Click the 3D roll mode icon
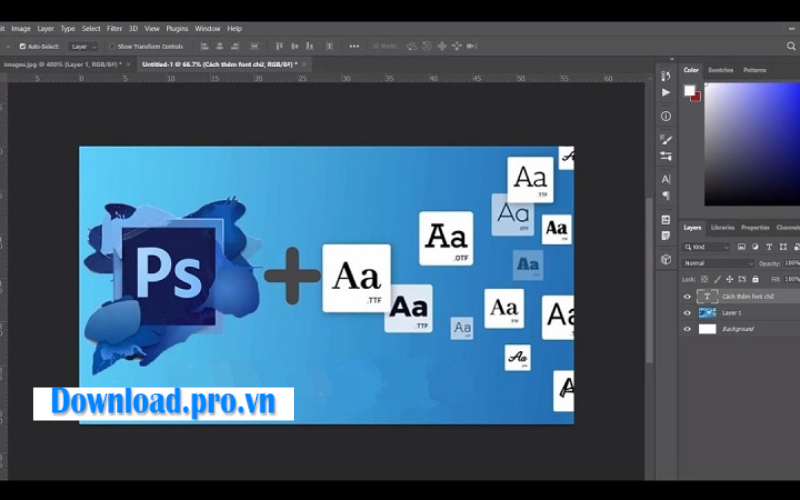Image resolution: width=800 pixels, height=500 pixels. coord(427,46)
